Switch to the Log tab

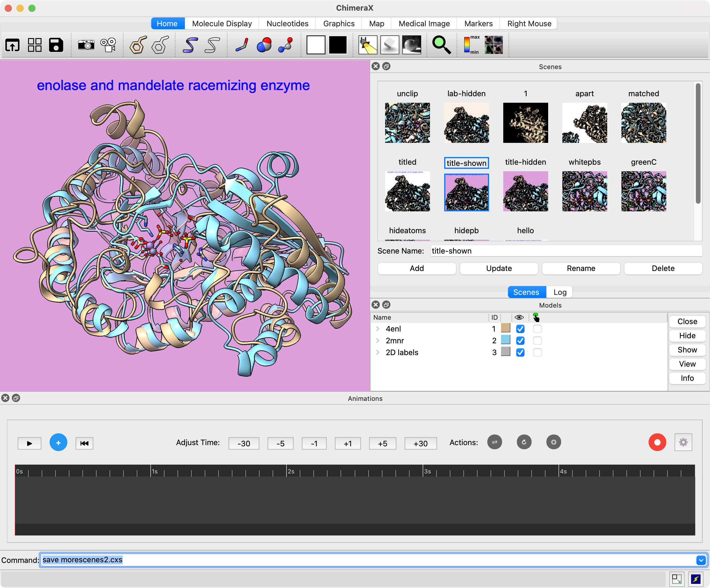(x=560, y=292)
